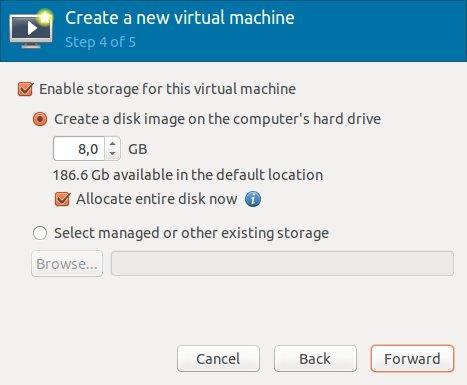Image resolution: width=467 pixels, height=385 pixels.
Task: Click the 'Allocate entire disk now' label text
Action: point(157,199)
